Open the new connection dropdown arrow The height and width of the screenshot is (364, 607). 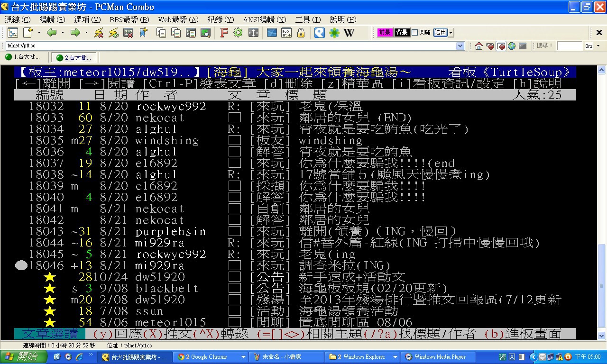pyautogui.click(x=39, y=33)
